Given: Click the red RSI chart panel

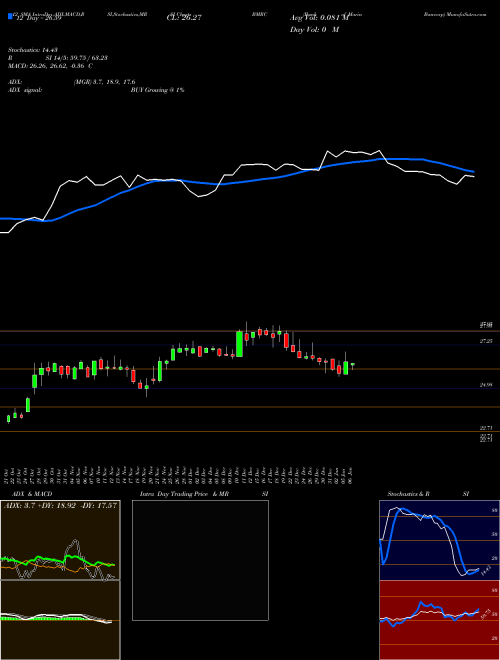Looking at the screenshot, I should (439, 620).
